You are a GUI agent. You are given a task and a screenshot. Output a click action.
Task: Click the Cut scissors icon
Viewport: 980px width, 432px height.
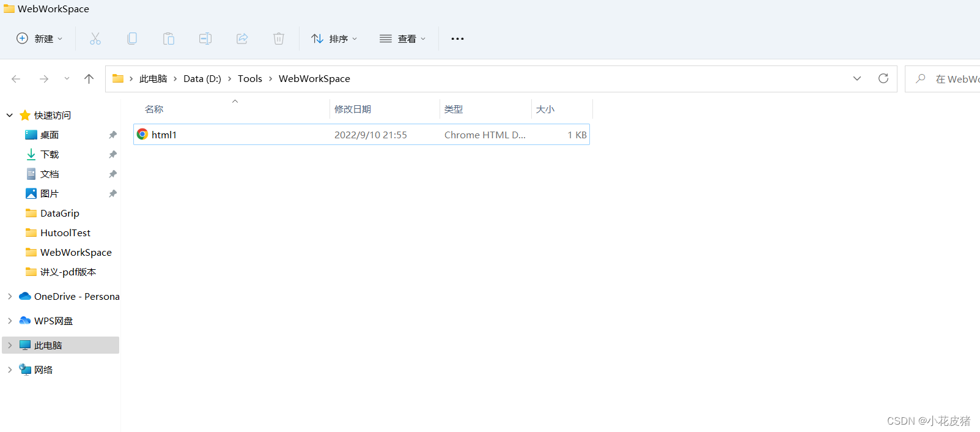pos(95,39)
